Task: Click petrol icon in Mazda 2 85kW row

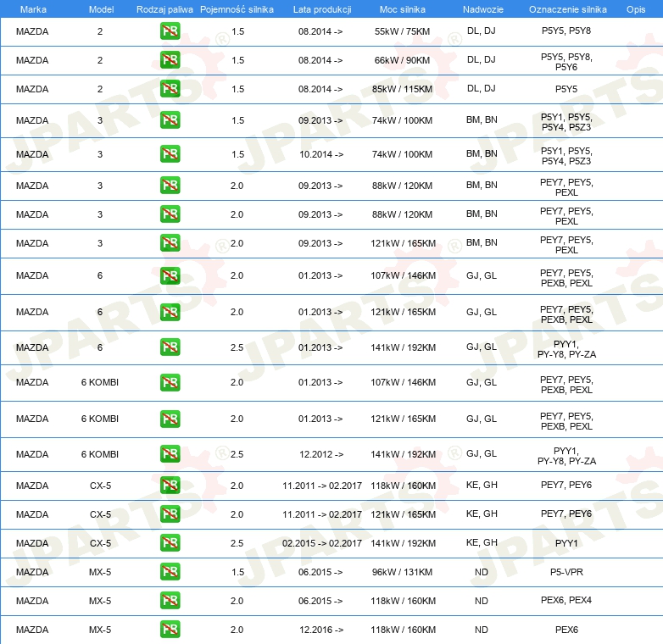Action: tap(170, 89)
